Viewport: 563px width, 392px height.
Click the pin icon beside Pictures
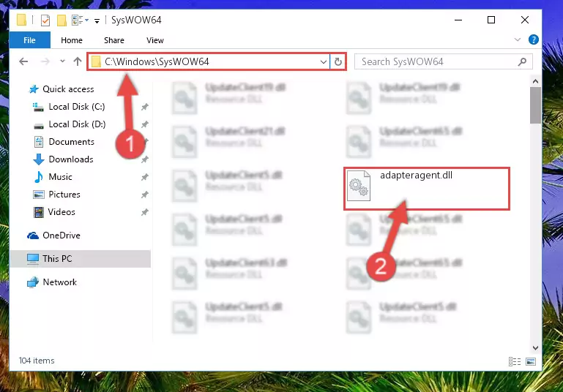144,195
